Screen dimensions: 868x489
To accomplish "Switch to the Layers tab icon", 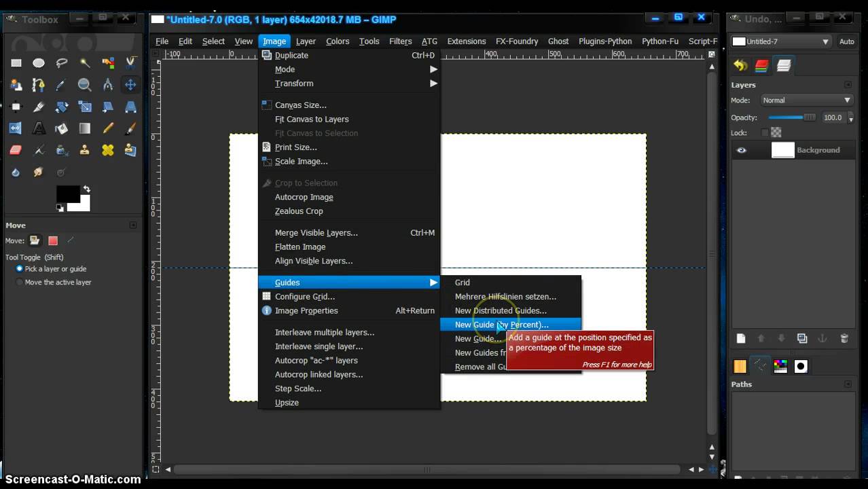I will [x=784, y=66].
